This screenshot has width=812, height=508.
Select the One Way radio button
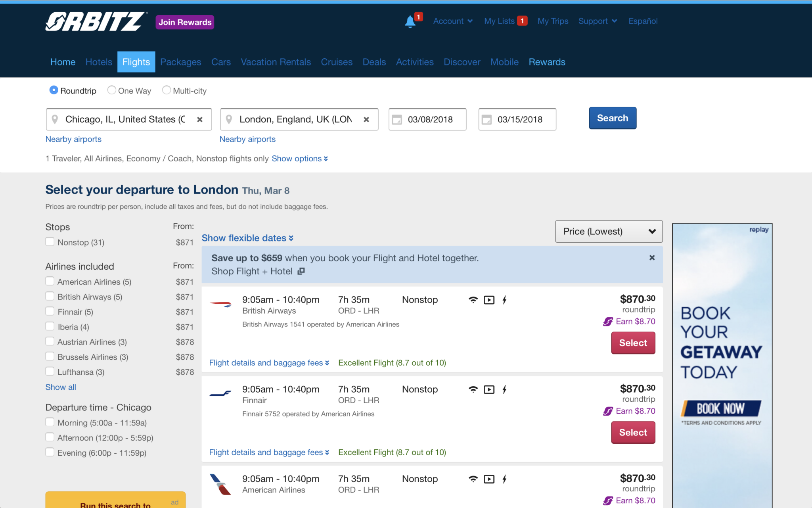[112, 90]
